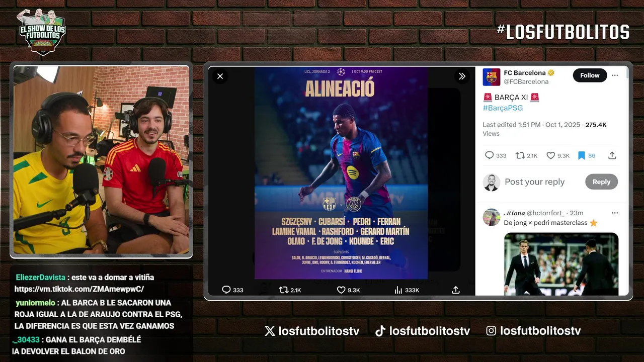Follow the FC Barcelona account
644x362 pixels.
(590, 75)
